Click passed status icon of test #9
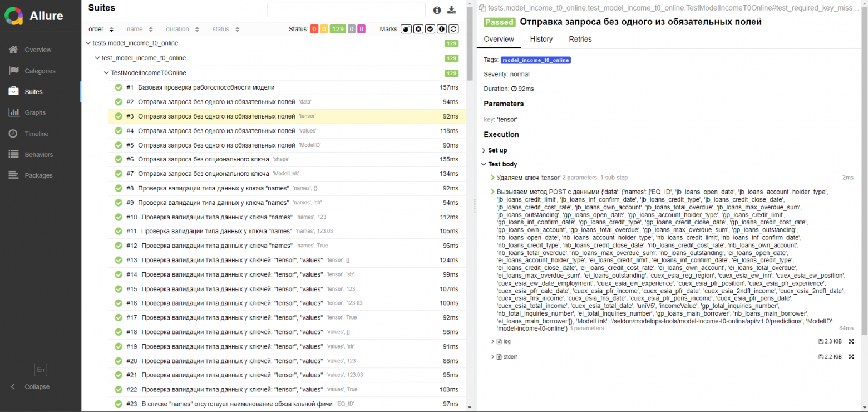This screenshot has width=868, height=412. pyautogui.click(x=119, y=203)
